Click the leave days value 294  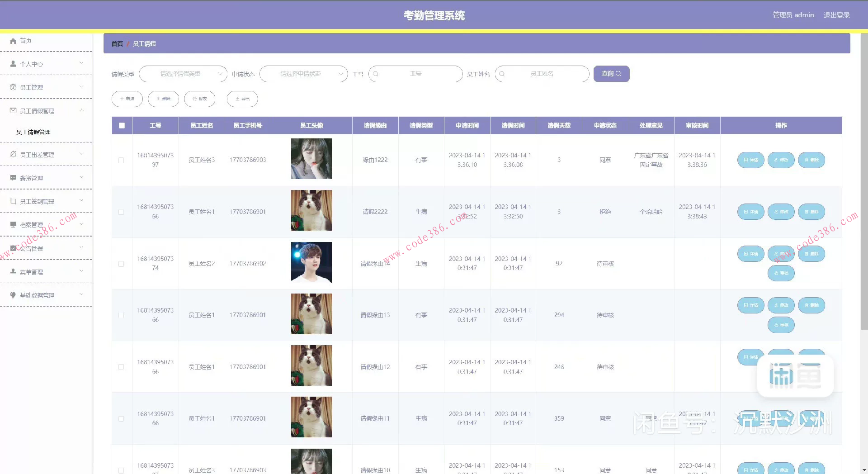(559, 315)
